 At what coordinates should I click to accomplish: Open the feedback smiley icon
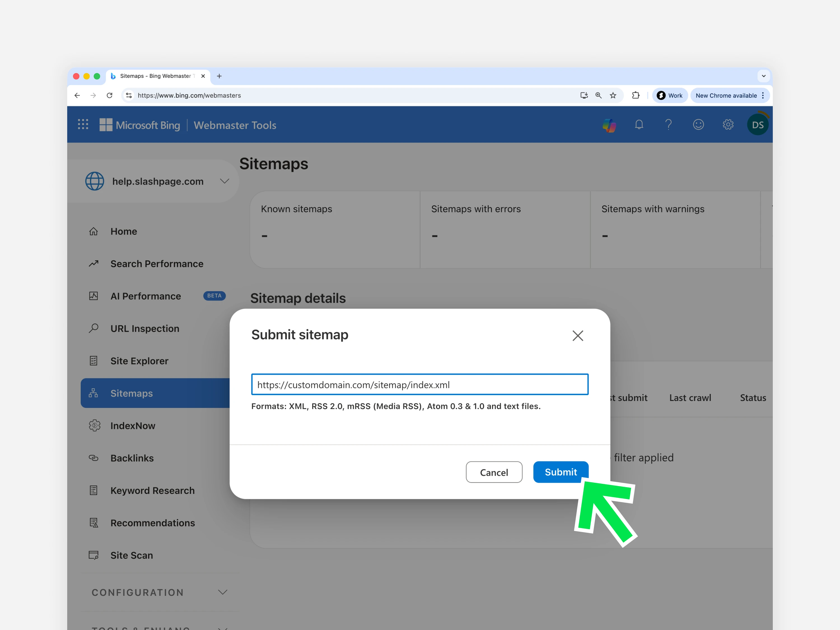(698, 125)
